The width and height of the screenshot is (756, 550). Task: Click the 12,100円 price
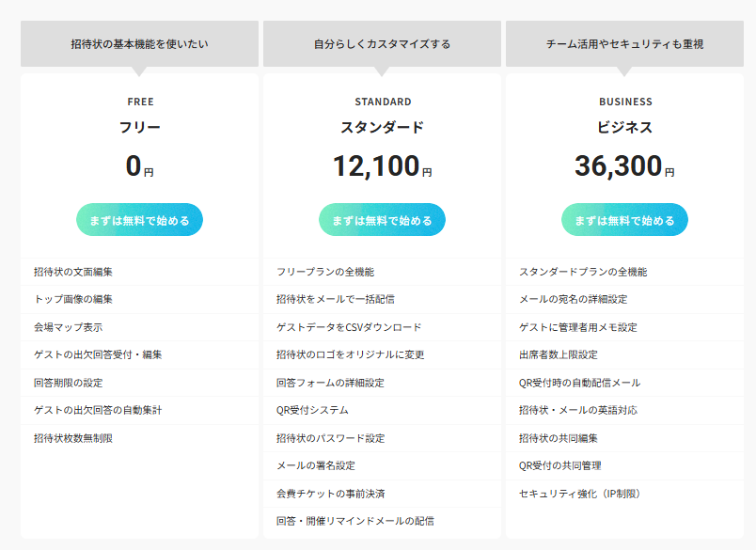click(x=382, y=166)
